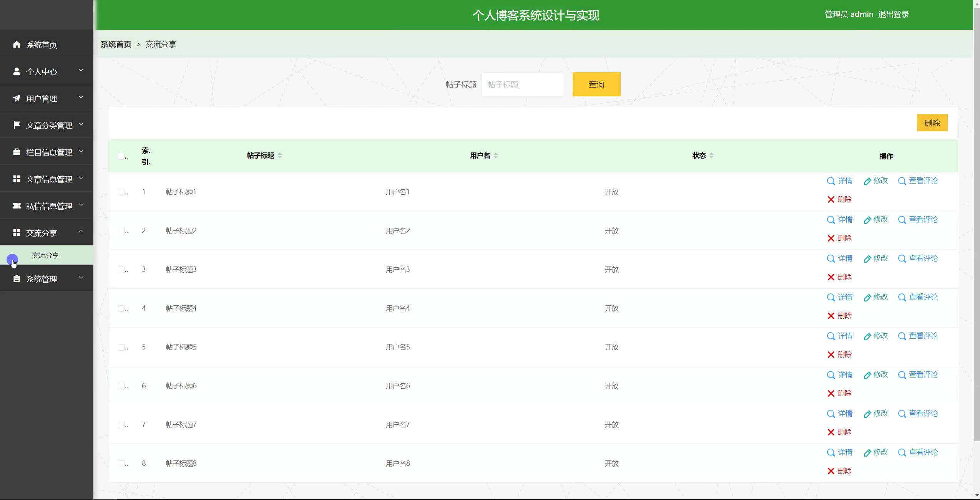Click the clipboard icon beside 系统管理
Screen dimensions: 980x500
[x=17, y=279]
